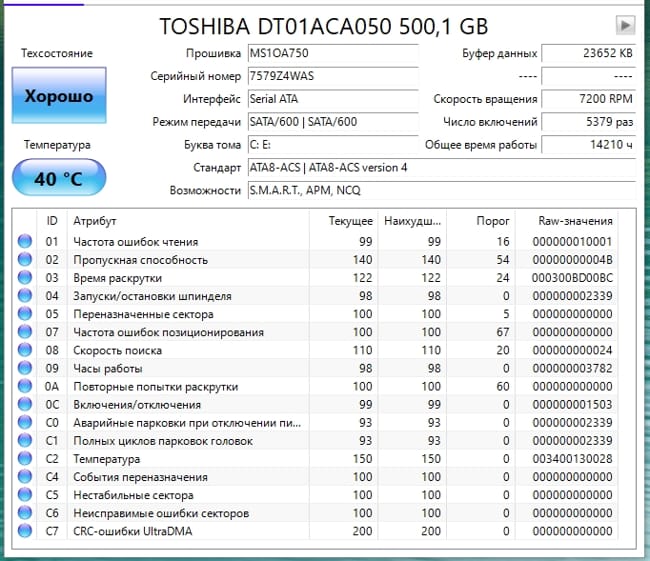The width and height of the screenshot is (650, 561).
Task: Click raw value 000000001503
Action: click(x=572, y=404)
